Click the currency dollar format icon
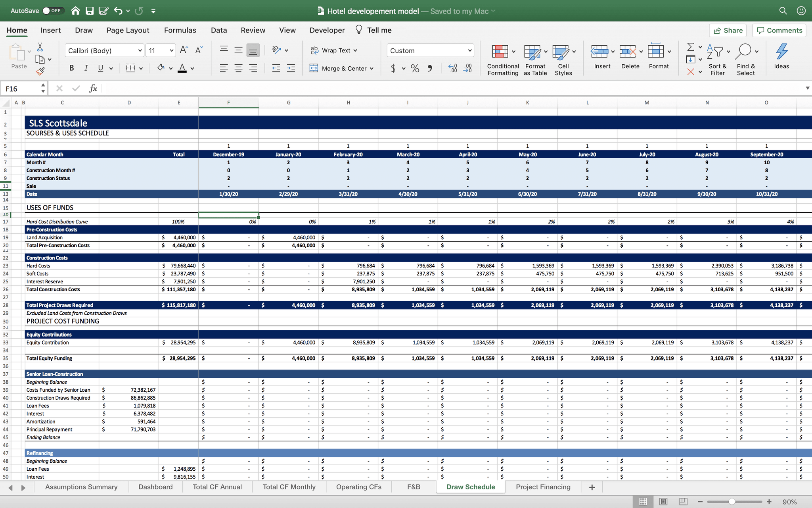This screenshot has width=812, height=508. (x=393, y=68)
